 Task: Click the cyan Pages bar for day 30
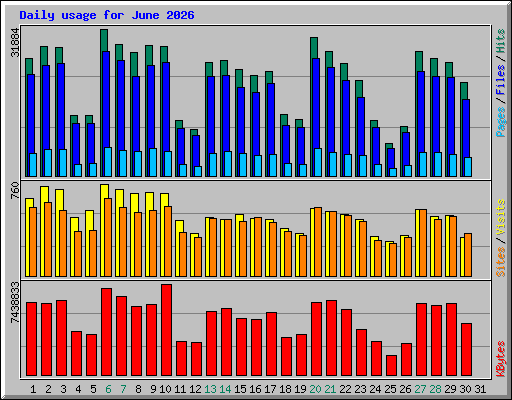[x=468, y=167]
